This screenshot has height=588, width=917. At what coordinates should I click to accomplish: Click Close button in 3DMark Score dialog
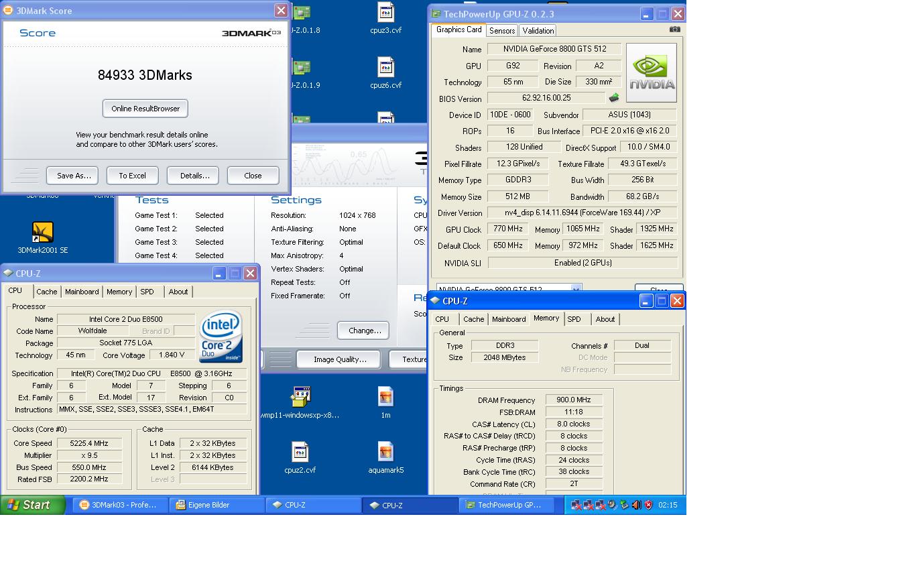pos(253,176)
